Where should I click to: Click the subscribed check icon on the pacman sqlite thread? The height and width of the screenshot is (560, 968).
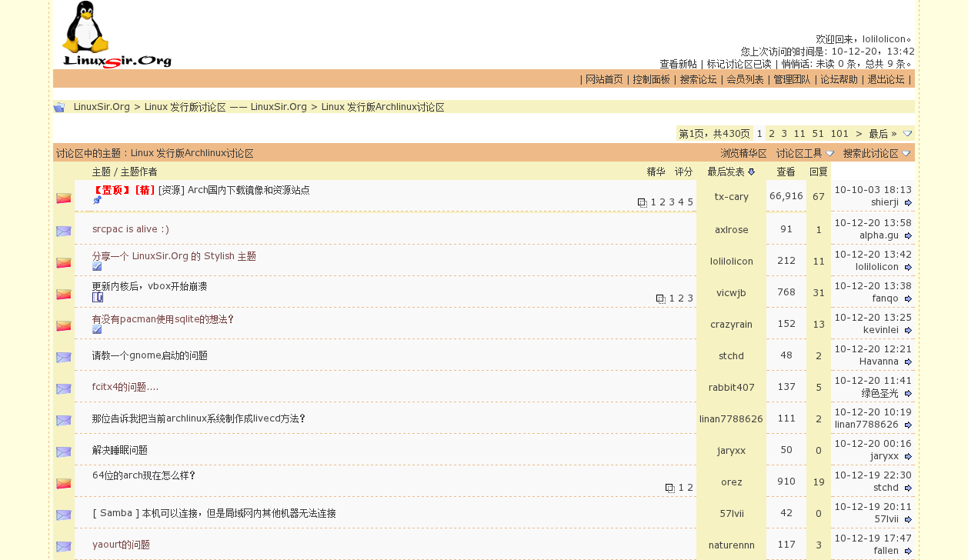tap(97, 329)
